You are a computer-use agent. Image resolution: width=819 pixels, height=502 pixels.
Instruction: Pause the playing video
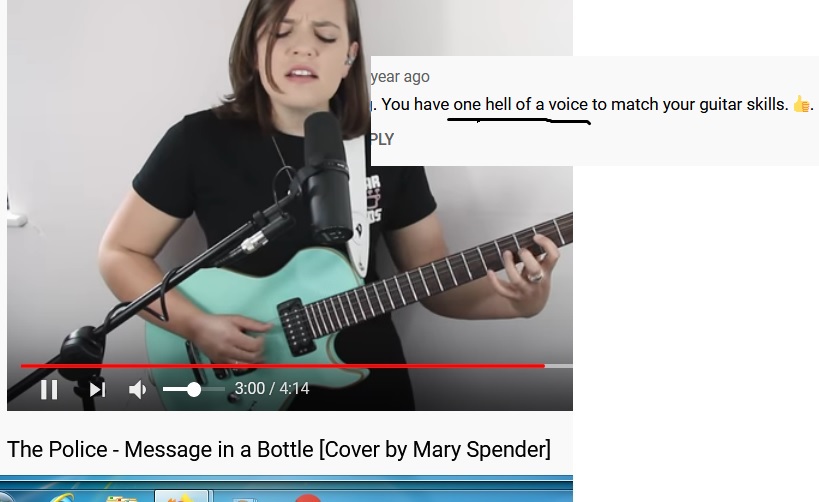[49, 389]
